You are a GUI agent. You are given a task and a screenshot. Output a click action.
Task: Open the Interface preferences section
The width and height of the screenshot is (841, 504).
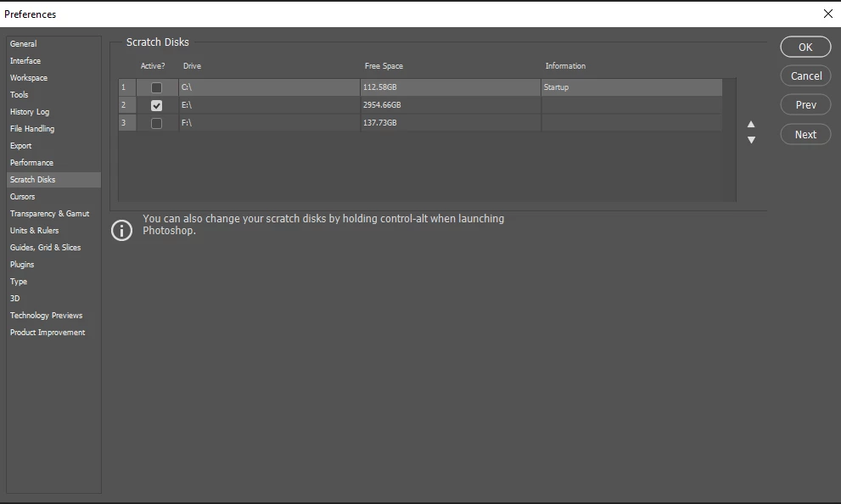pyautogui.click(x=53, y=60)
